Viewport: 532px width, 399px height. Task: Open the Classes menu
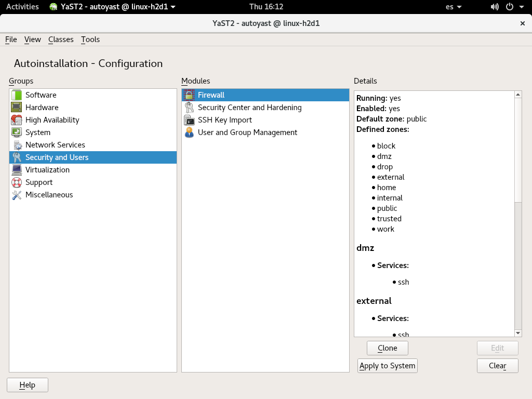pyautogui.click(x=61, y=39)
